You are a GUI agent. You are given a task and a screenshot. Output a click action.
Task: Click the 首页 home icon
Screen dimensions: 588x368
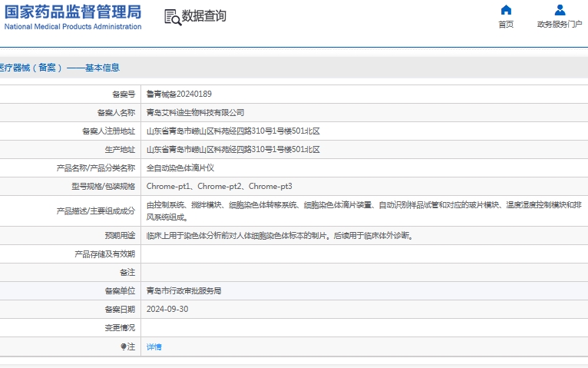click(506, 10)
